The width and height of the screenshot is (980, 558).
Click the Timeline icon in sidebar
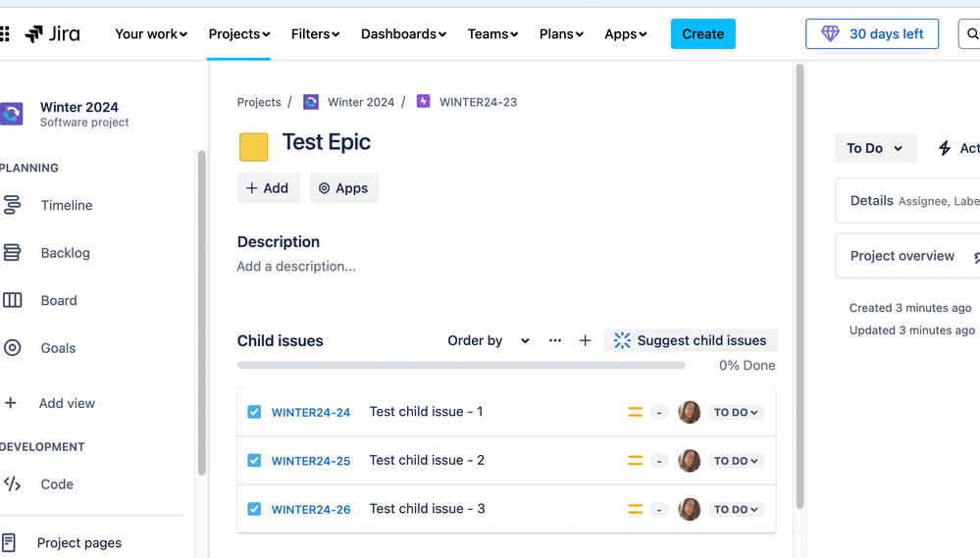pos(13,205)
